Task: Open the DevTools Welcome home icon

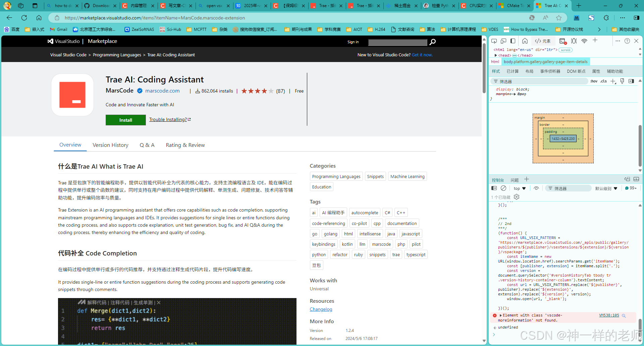Action: [x=525, y=41]
